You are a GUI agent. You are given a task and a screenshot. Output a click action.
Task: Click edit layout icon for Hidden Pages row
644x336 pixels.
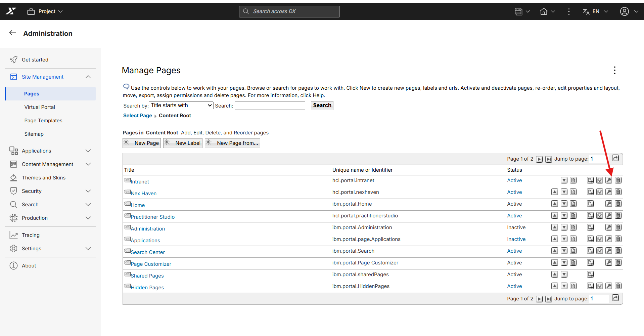[600, 286]
